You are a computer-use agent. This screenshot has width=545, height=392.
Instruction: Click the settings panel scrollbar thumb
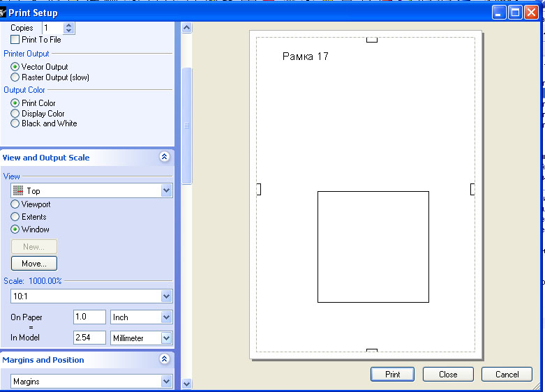click(x=186, y=126)
